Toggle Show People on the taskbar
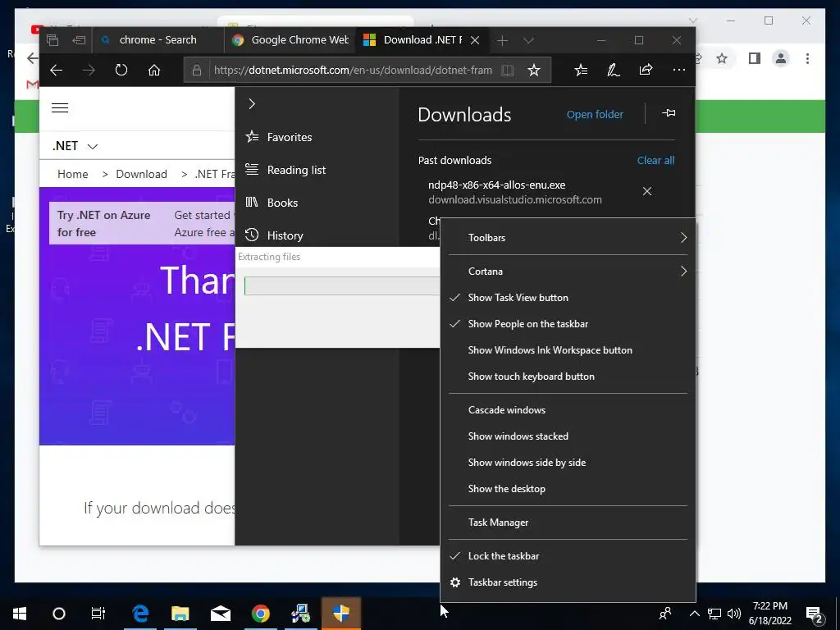Screen dimensions: 840x630 tap(568, 324)
